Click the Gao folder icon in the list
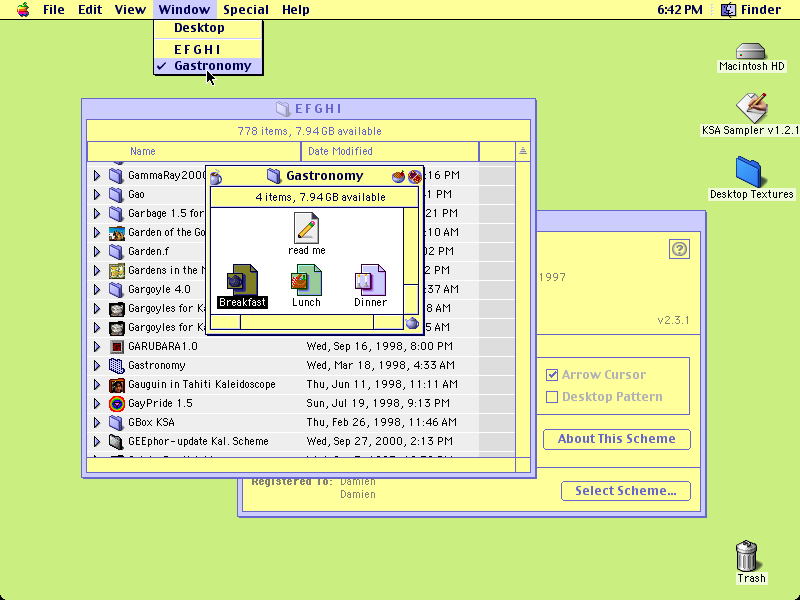The height and width of the screenshot is (600, 800). [x=116, y=194]
